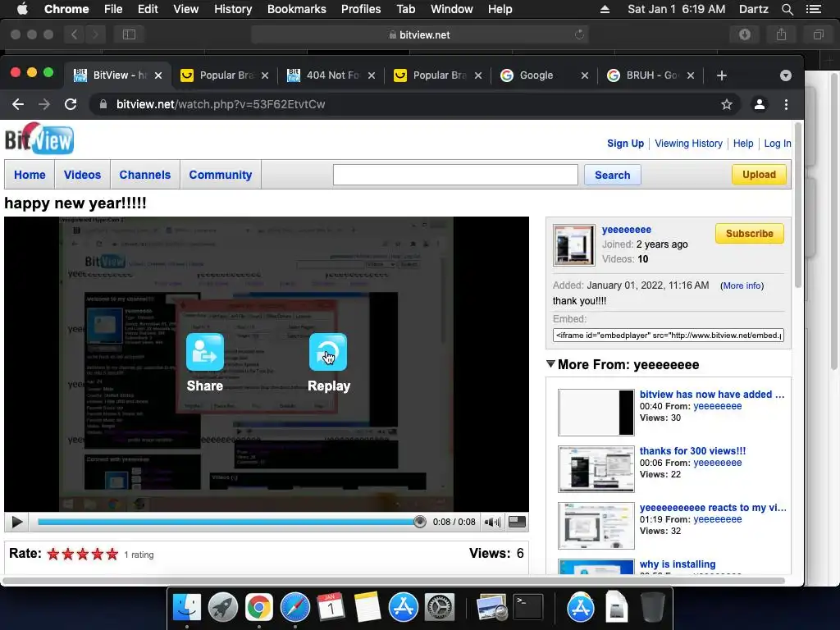Click the Sign Up link
The width and height of the screenshot is (840, 630).
coord(625,143)
